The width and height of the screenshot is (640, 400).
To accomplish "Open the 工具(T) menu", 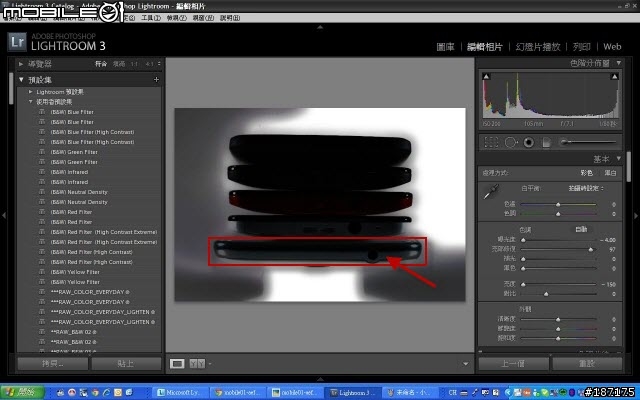I will coord(151,18).
